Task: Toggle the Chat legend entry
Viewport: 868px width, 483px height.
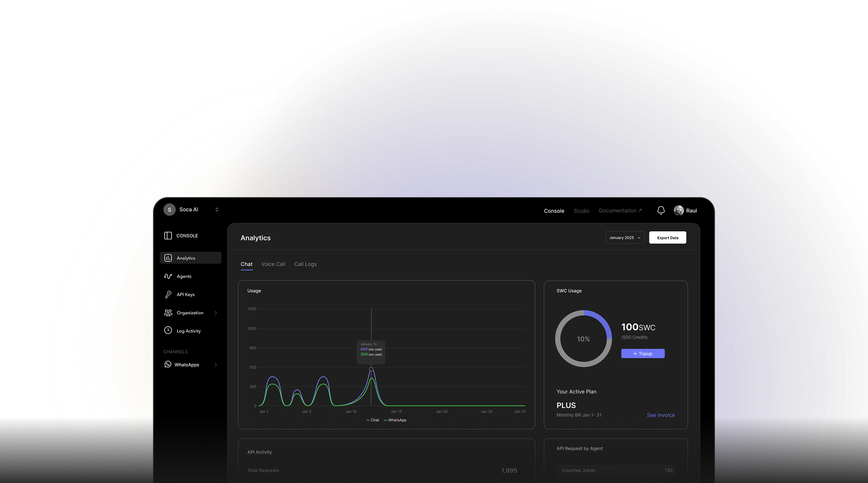Action: (x=373, y=420)
